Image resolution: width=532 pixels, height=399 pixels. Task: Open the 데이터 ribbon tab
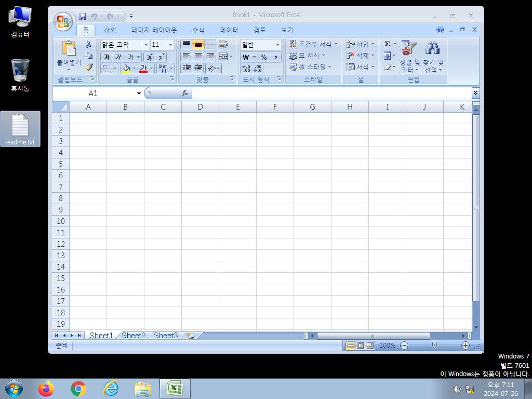229,30
